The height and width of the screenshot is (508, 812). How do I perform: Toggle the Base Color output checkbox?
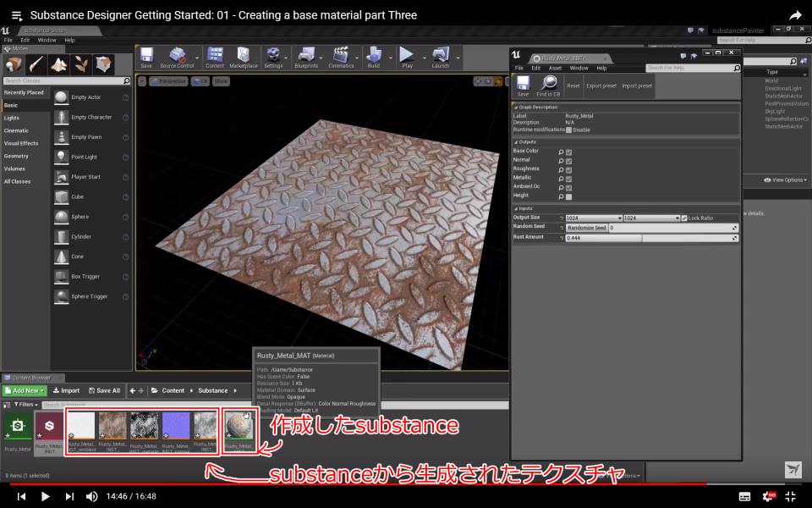(x=568, y=152)
